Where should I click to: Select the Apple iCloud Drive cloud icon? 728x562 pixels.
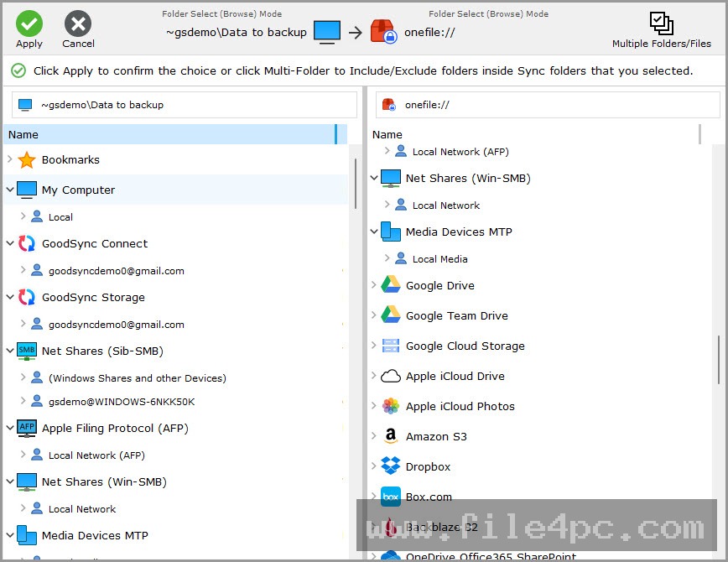tap(391, 377)
